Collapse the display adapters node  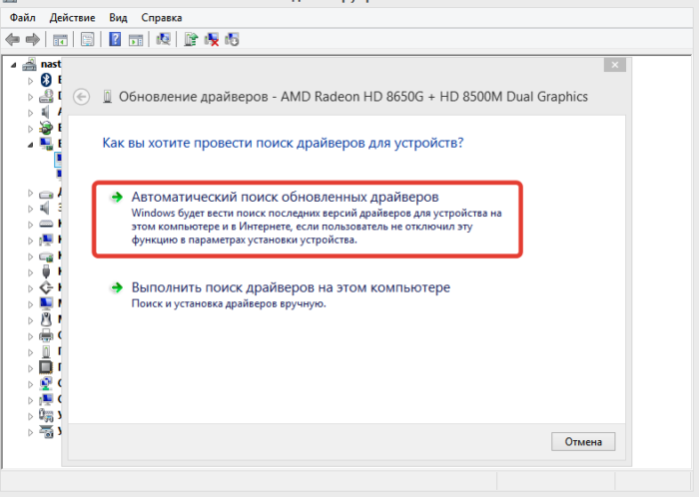pyautogui.click(x=30, y=144)
